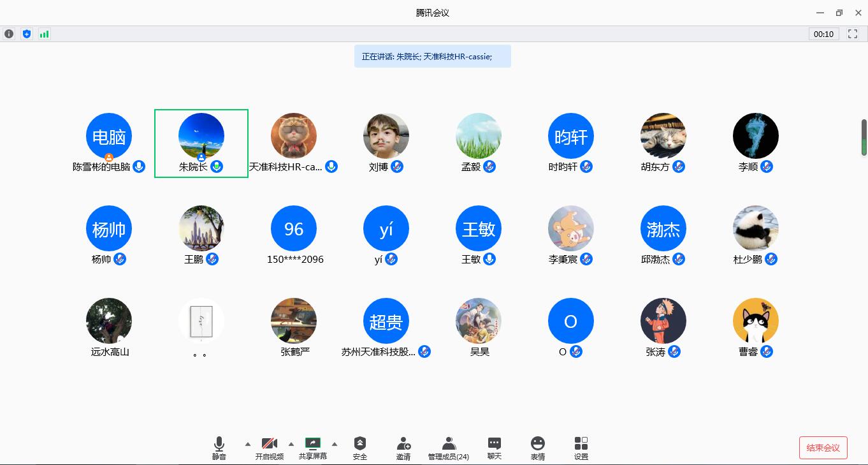Select 朱院长 participant avatar
Image resolution: width=868 pixels, height=465 pixels.
pyautogui.click(x=201, y=136)
